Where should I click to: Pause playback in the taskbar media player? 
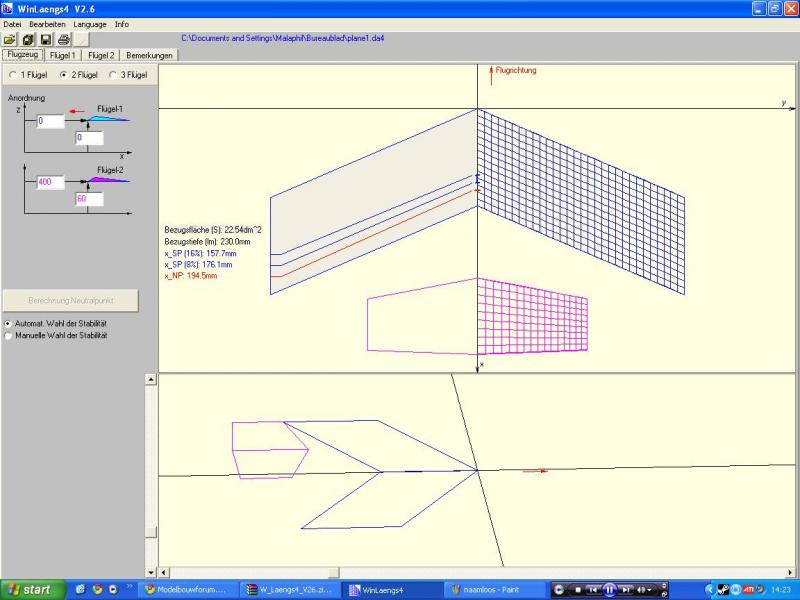point(609,590)
